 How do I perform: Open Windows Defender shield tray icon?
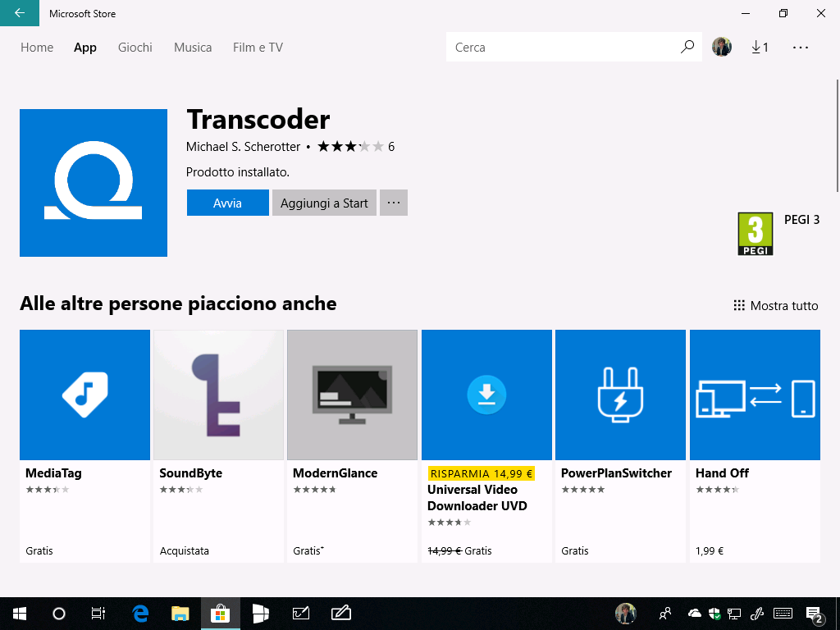point(714,614)
